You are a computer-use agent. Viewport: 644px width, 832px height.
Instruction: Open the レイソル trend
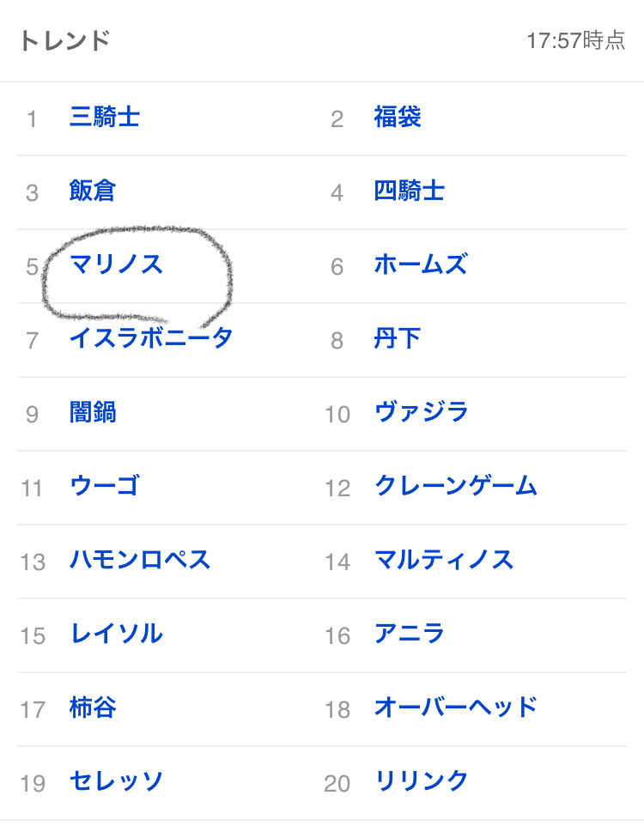click(117, 635)
